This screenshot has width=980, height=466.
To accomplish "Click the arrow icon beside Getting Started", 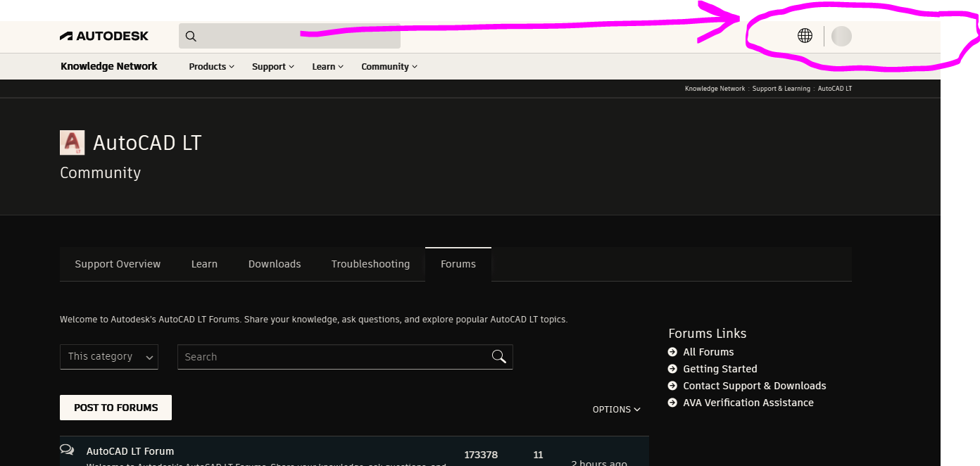I will (672, 368).
